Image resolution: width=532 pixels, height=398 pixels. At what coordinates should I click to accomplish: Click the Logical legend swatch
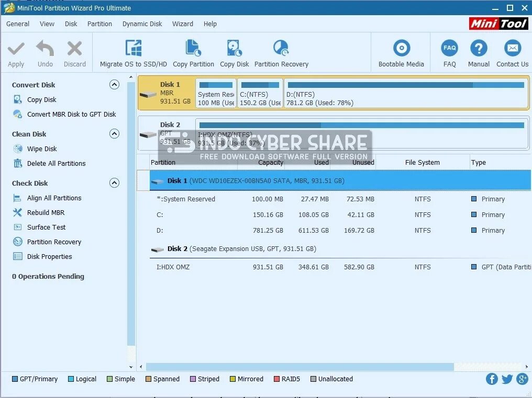pos(71,379)
